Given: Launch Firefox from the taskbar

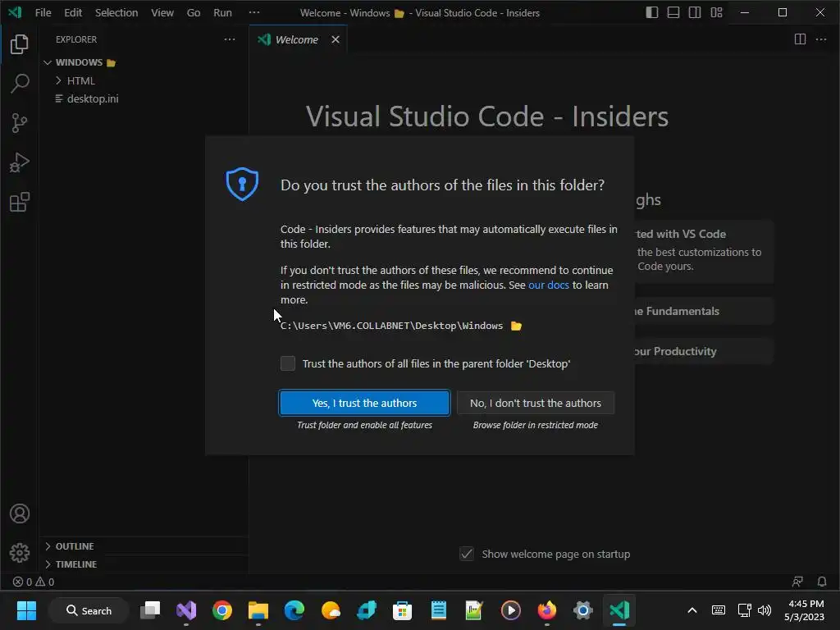Looking at the screenshot, I should 546,610.
